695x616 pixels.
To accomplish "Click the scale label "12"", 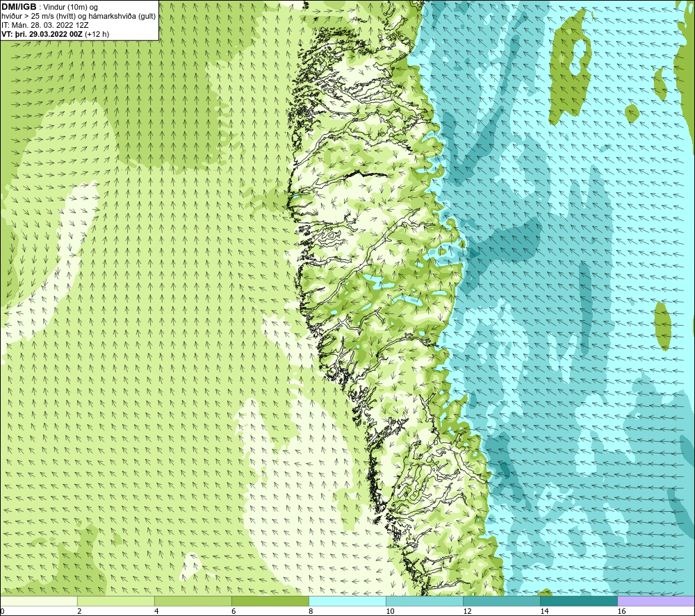I will point(467,611).
